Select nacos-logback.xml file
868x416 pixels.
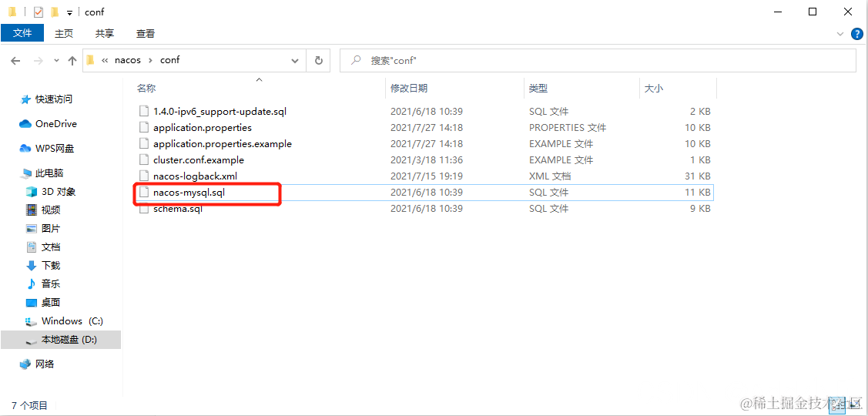(196, 176)
